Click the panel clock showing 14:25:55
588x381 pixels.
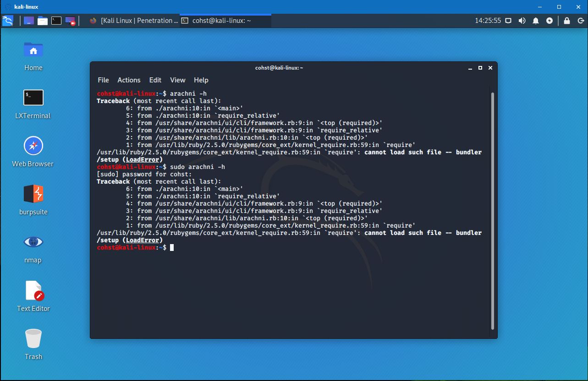coord(488,21)
